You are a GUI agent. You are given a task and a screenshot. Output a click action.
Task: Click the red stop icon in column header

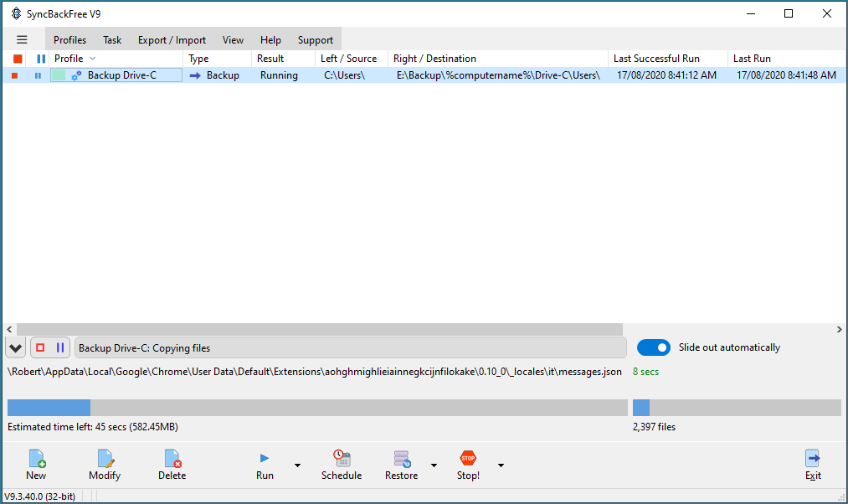(18, 59)
